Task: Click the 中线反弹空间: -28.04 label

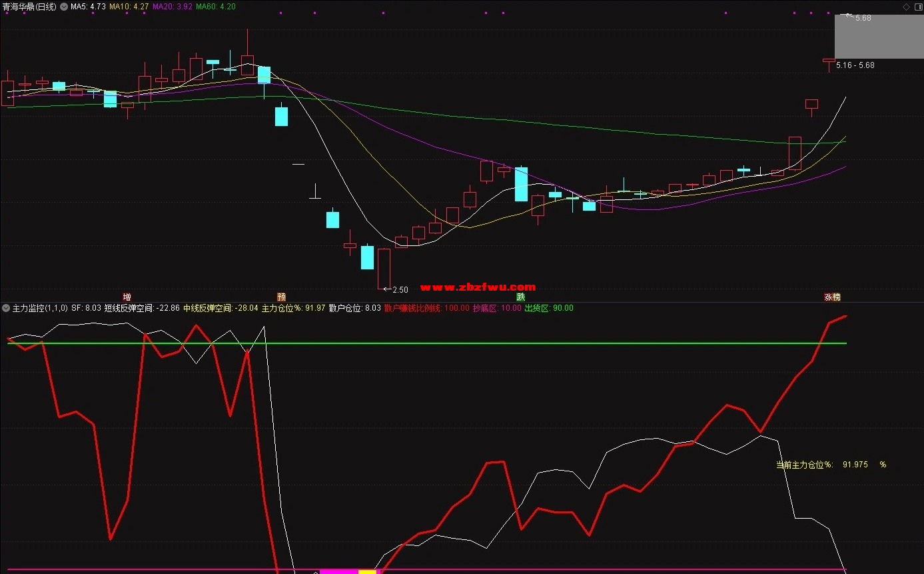Action: (221, 308)
